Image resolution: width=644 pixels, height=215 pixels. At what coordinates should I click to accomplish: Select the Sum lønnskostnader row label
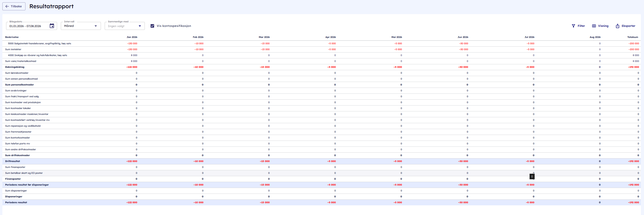point(17,73)
